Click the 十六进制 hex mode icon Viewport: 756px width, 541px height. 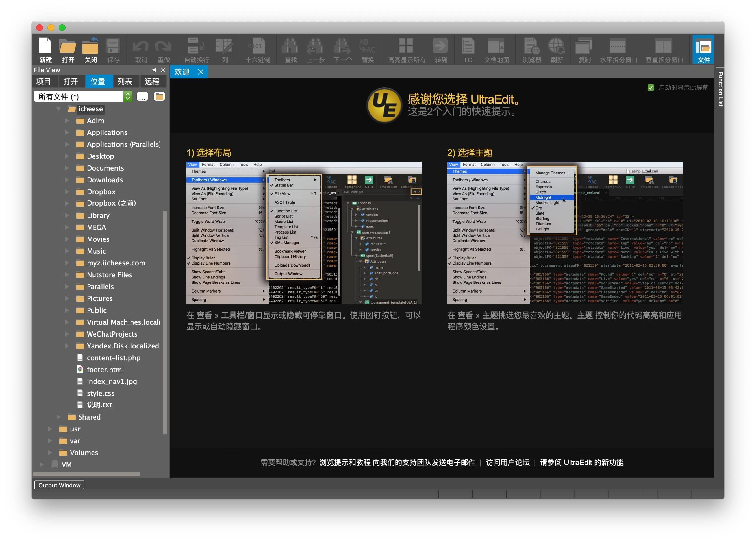click(257, 46)
